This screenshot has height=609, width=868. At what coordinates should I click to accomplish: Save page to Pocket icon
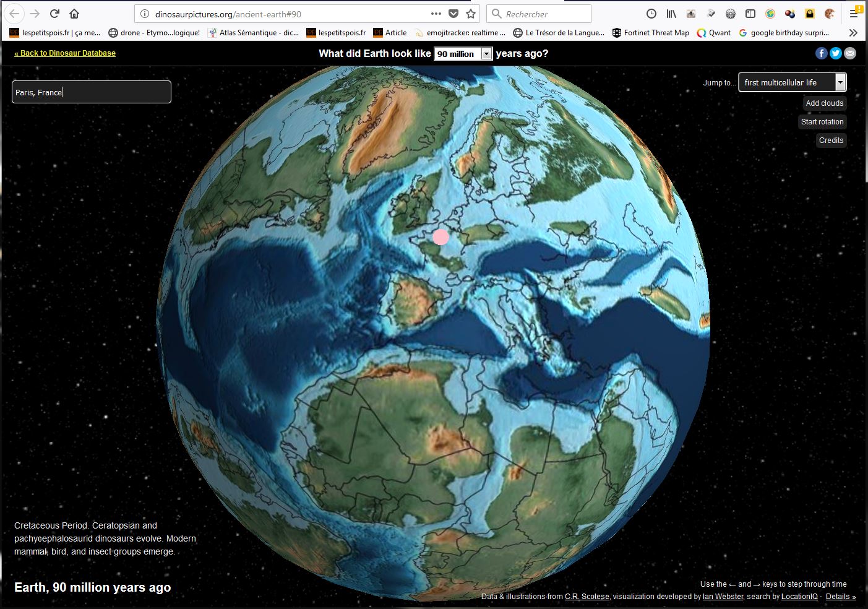coord(453,14)
